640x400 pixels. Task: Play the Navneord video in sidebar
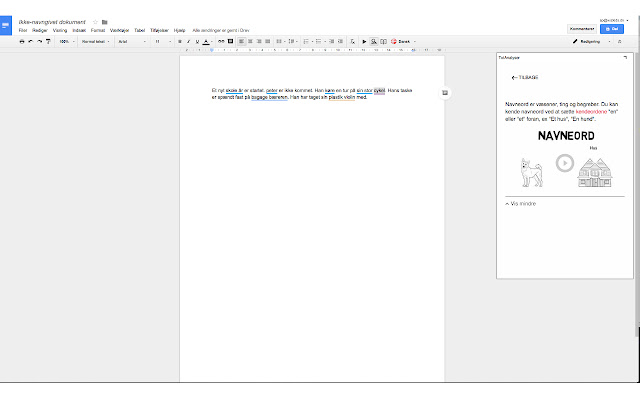pos(565,163)
